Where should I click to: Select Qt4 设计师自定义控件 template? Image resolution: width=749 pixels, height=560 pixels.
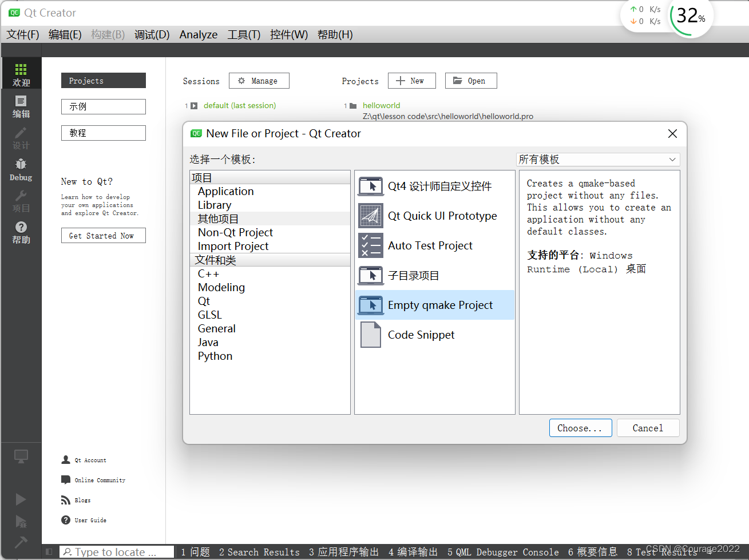pyautogui.click(x=435, y=186)
